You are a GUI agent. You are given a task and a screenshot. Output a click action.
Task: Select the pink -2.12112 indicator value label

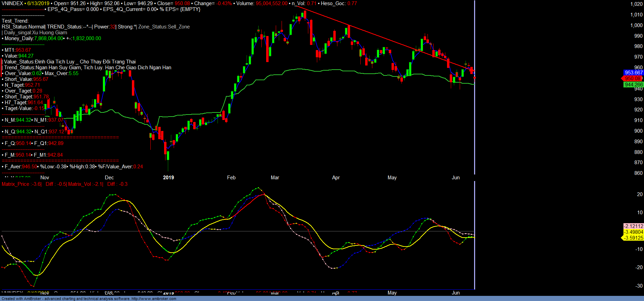[633, 226]
